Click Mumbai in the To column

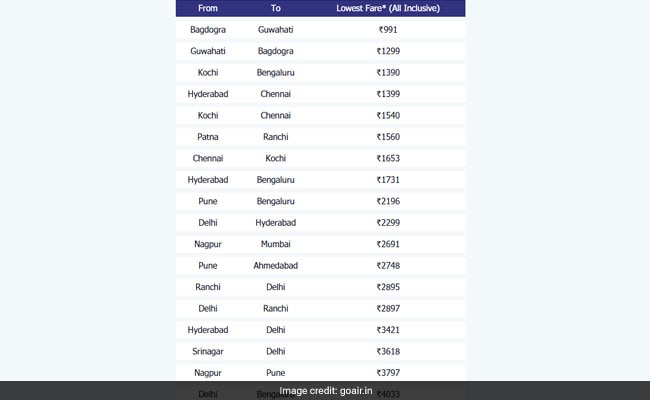[276, 244]
